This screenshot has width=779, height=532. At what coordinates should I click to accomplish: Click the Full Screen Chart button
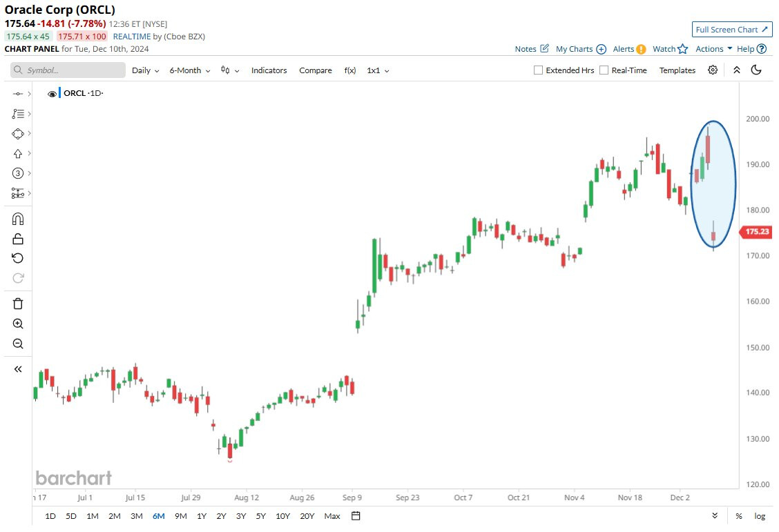(731, 30)
